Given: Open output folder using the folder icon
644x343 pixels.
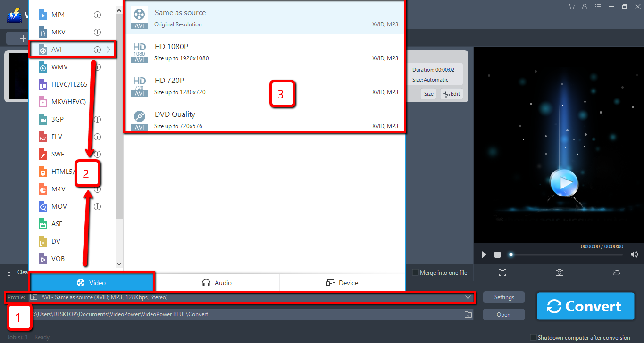Looking at the screenshot, I should (616, 272).
